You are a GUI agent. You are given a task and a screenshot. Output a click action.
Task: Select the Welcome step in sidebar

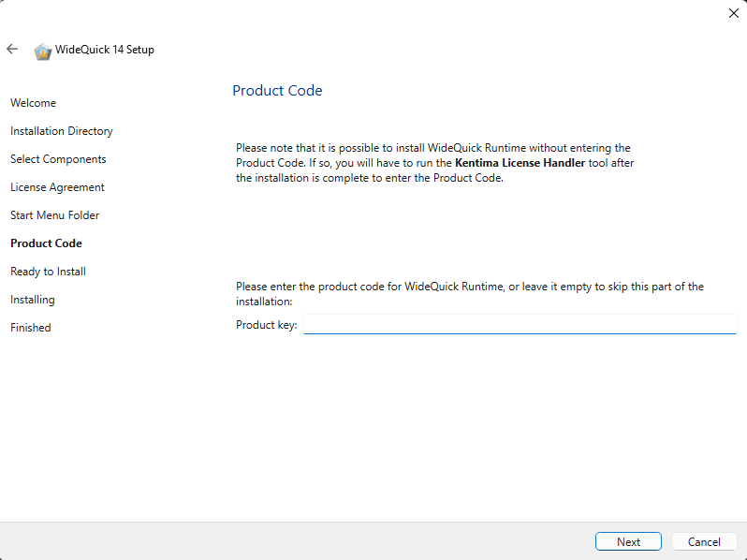click(x=34, y=103)
